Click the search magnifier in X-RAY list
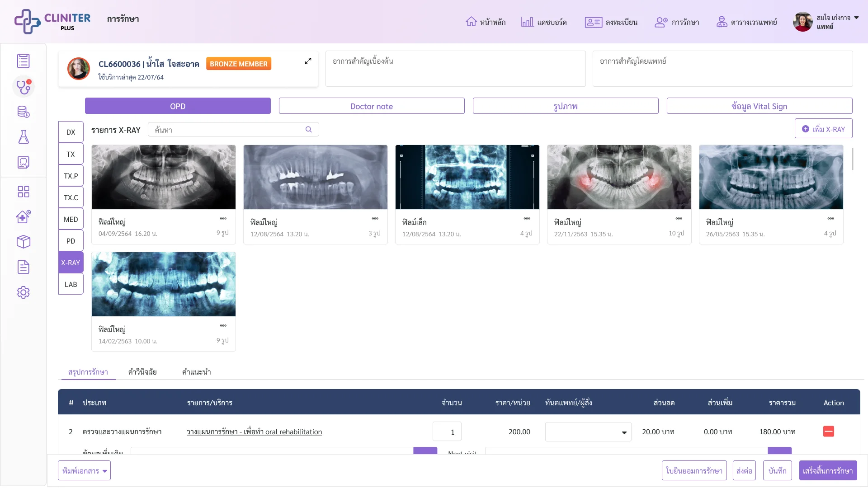This screenshot has height=488, width=868. tap(309, 130)
